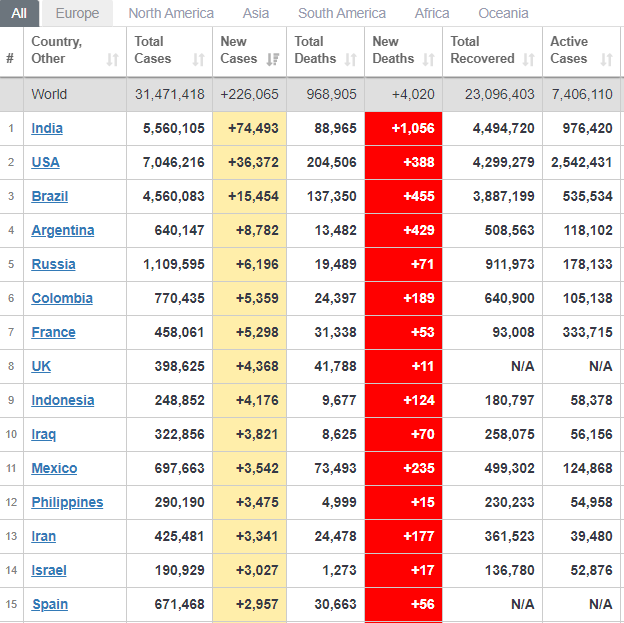
Task: Switch to South America tab
Action: coord(342,13)
